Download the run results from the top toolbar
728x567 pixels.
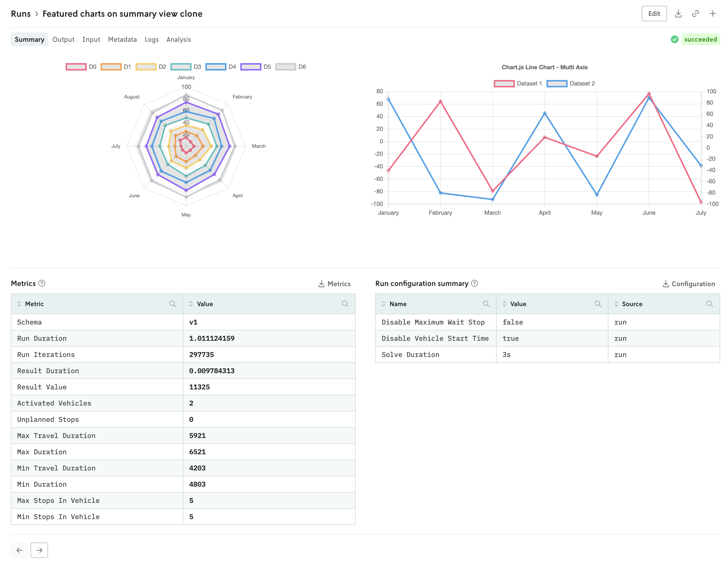tap(678, 14)
